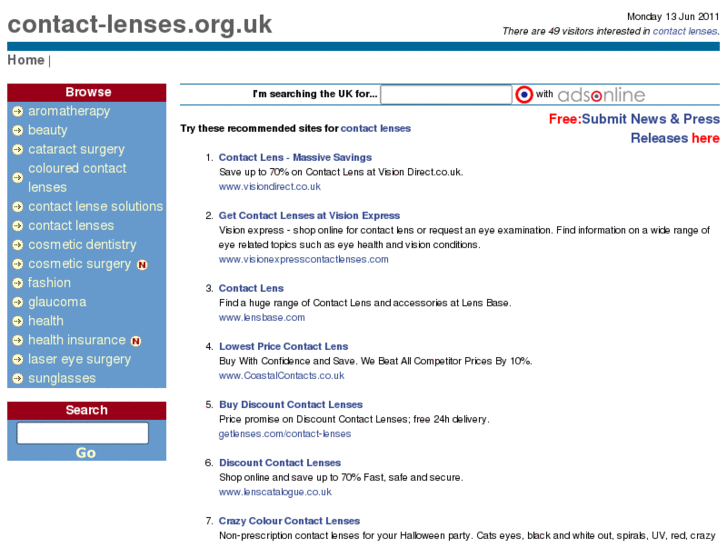The width and height of the screenshot is (727, 545).
Task: Visit www.lenscatalogue.co.uk URL
Action: pos(275,492)
